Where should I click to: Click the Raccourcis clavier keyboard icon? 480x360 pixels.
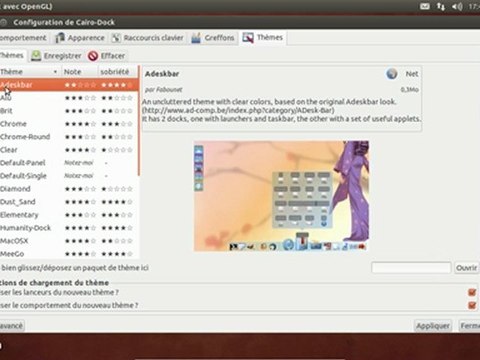(x=116, y=38)
